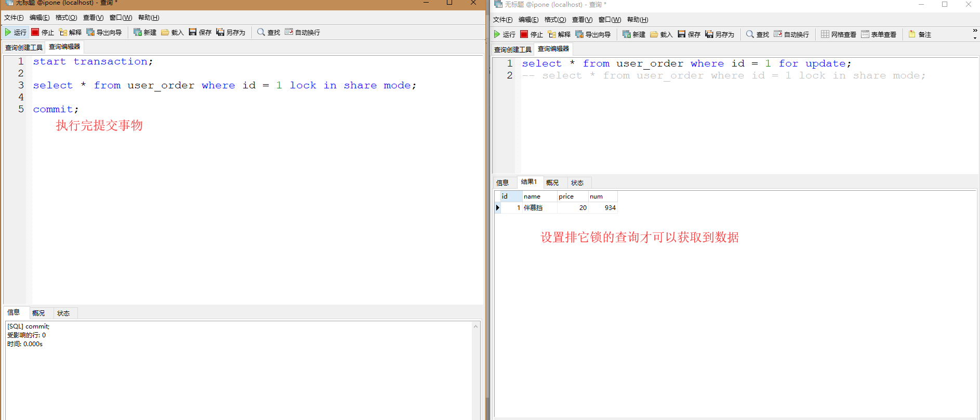Click the name column header in results

click(540, 196)
